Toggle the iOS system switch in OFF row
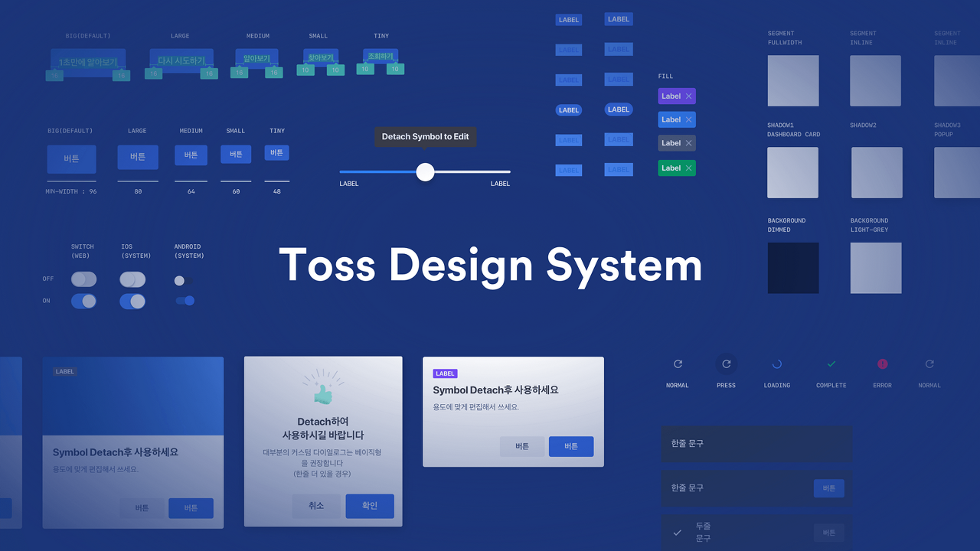980x551 pixels. click(x=132, y=279)
